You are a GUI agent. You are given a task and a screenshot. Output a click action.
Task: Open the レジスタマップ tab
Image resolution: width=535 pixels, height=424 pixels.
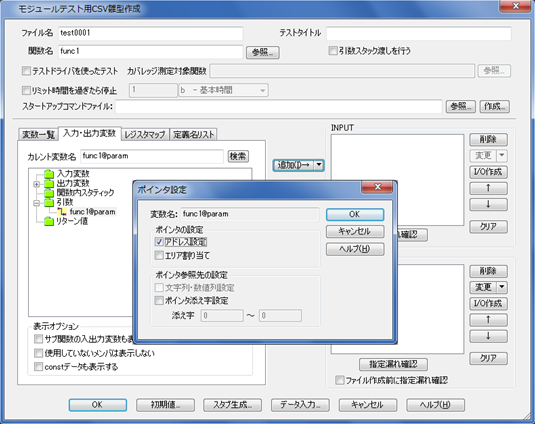[145, 134]
